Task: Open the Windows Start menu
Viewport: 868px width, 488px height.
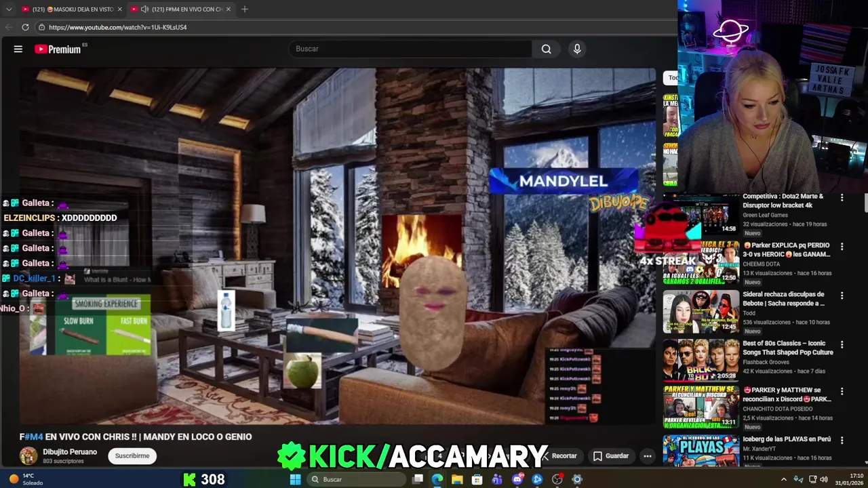Action: [x=295, y=479]
